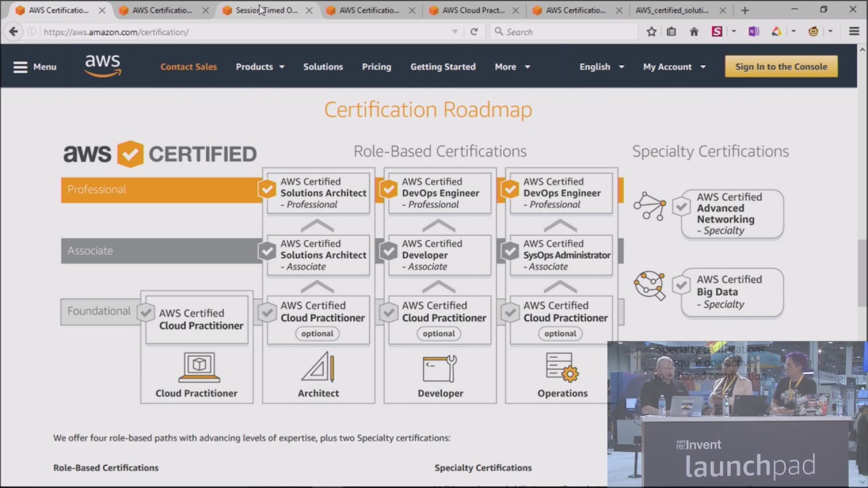868x488 pixels.
Task: Click the vertical page scrollbar thumb
Action: (x=863, y=272)
